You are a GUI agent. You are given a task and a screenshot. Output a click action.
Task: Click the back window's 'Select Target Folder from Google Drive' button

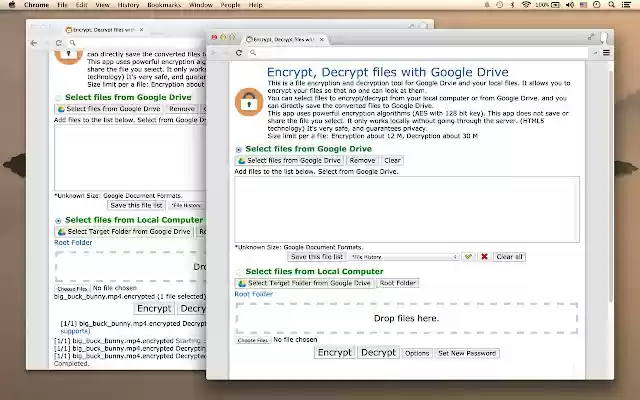(124, 231)
